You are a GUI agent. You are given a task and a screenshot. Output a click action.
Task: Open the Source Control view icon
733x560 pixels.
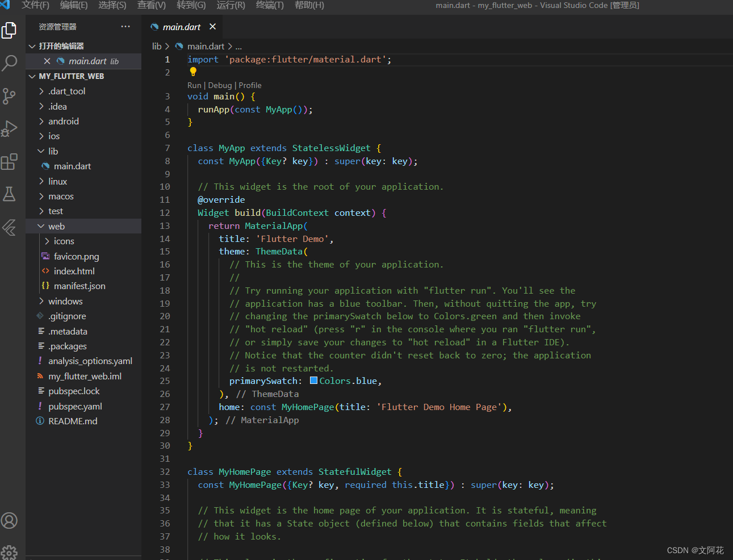click(x=9, y=95)
